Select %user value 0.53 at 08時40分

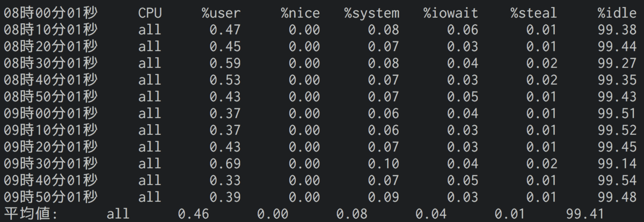225,80
